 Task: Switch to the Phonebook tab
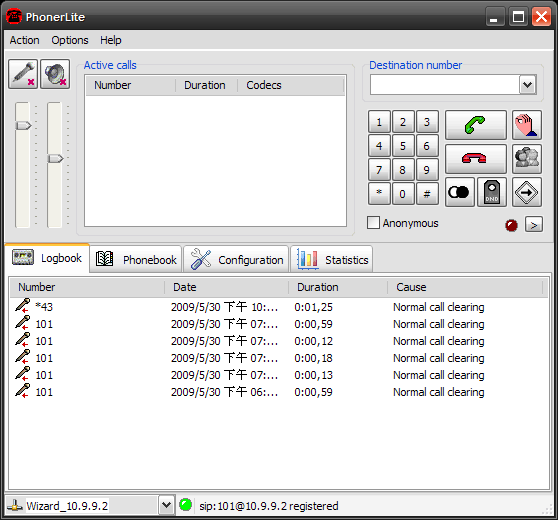tap(136, 259)
